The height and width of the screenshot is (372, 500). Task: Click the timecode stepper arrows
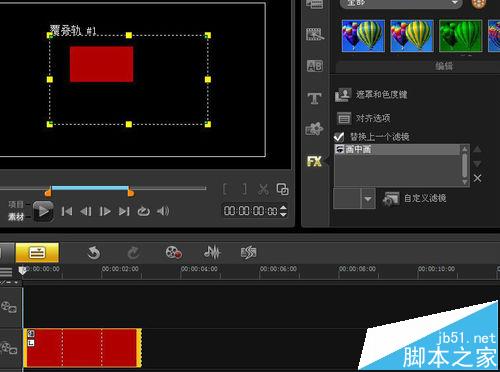pyautogui.click(x=283, y=211)
